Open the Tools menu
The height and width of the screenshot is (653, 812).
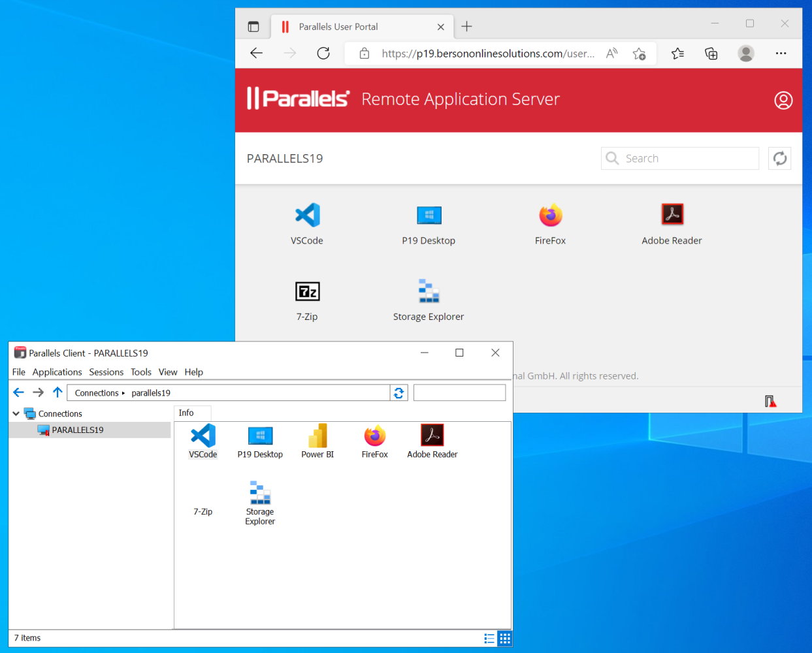(141, 372)
